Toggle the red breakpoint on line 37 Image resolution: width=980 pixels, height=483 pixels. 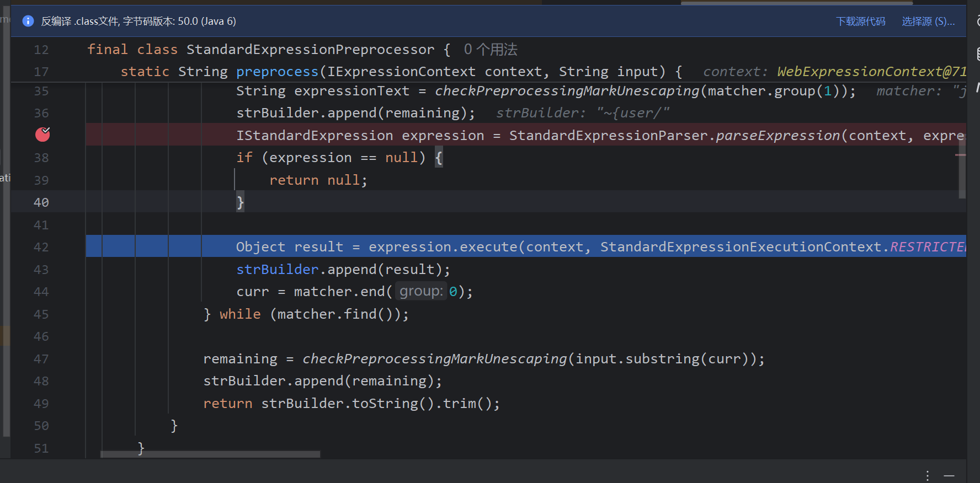[42, 135]
